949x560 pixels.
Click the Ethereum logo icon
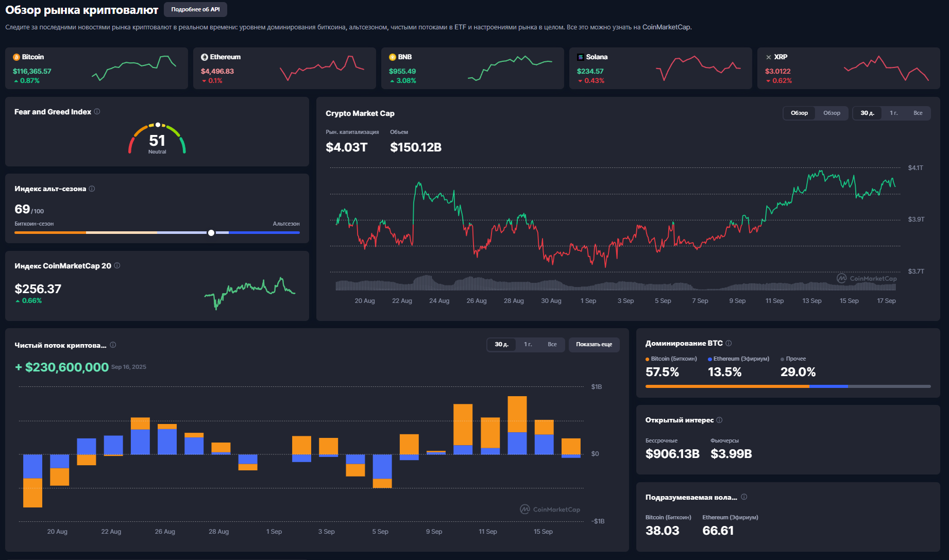(205, 57)
